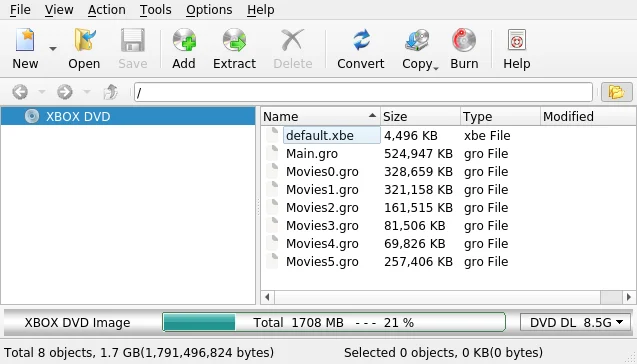
Task: Click the Extract disc icon
Action: tap(234, 40)
